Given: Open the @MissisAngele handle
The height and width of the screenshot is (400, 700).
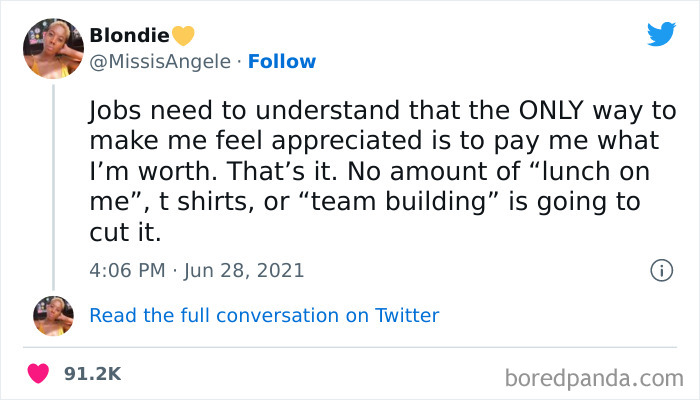Looking at the screenshot, I should coord(160,61).
